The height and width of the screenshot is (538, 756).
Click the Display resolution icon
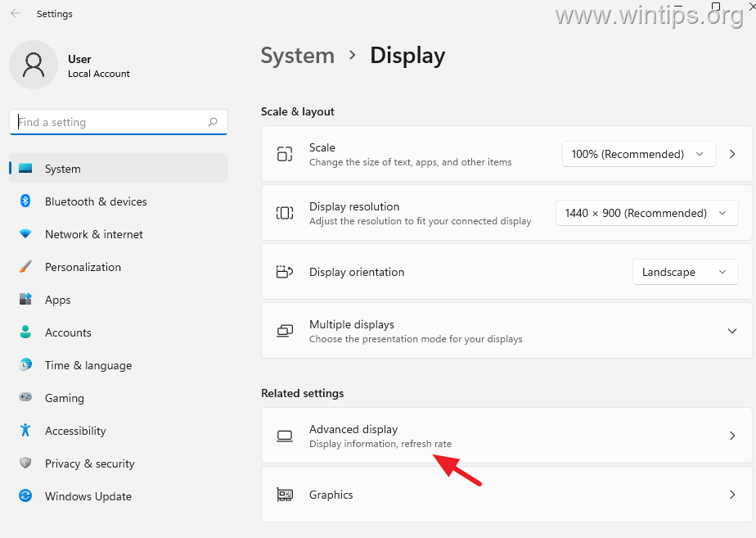pos(285,213)
